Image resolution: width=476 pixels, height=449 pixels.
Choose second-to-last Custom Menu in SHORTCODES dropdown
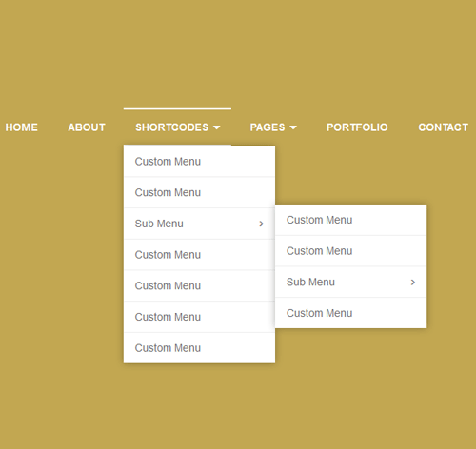[x=199, y=317]
